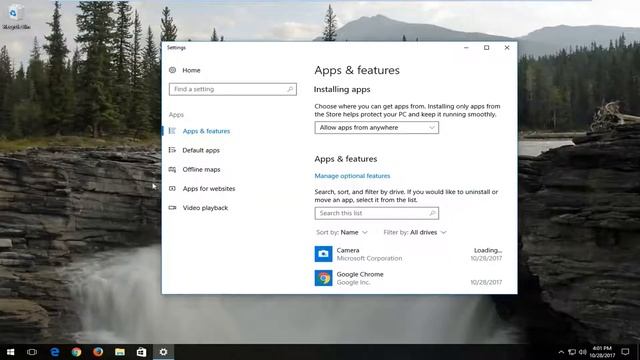Click the Home gear icon

coord(173,70)
